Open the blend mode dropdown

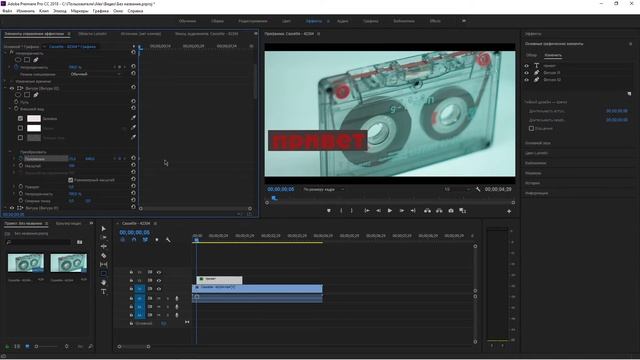pos(96,74)
